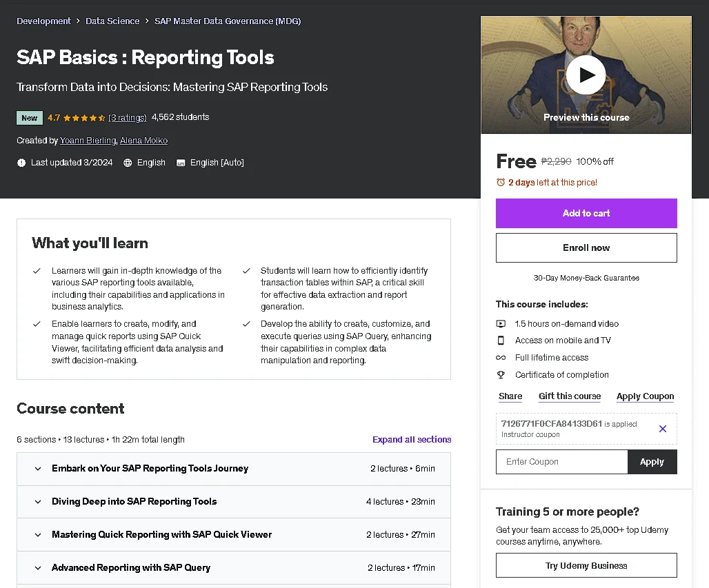Click '6 sections • 13 lectures' summary text

pyautogui.click(x=101, y=440)
